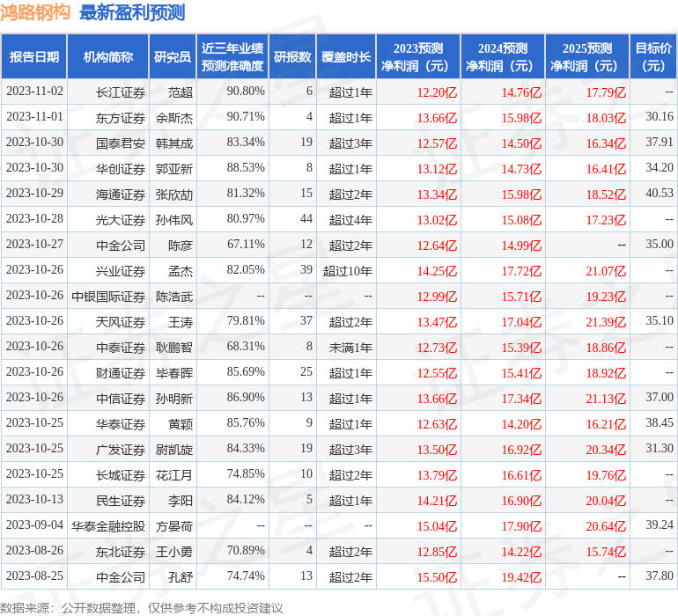This screenshot has height=616, width=678.
Task: Click the 数据来源 footnote text
Action: pos(142,608)
